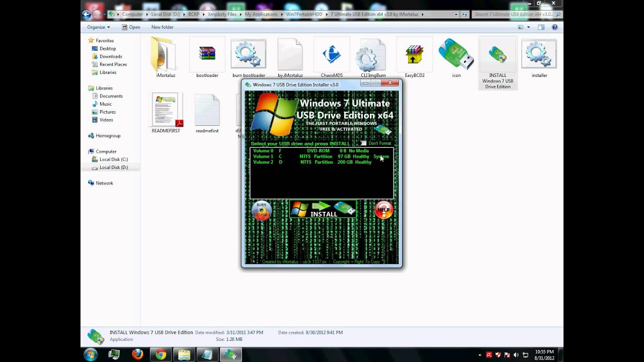644x362 pixels.
Task: Open Explorer help question mark icon
Action: coord(555,27)
